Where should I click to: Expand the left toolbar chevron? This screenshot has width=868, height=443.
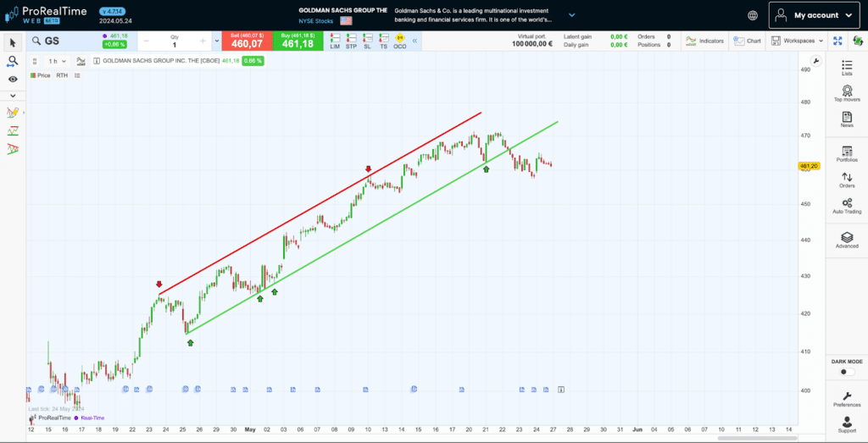pos(13,96)
